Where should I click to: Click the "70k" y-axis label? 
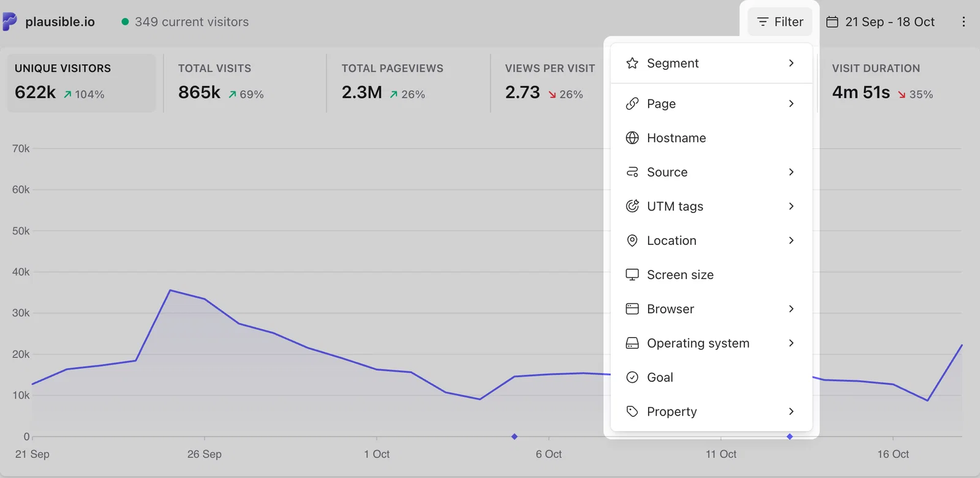pyautogui.click(x=21, y=149)
